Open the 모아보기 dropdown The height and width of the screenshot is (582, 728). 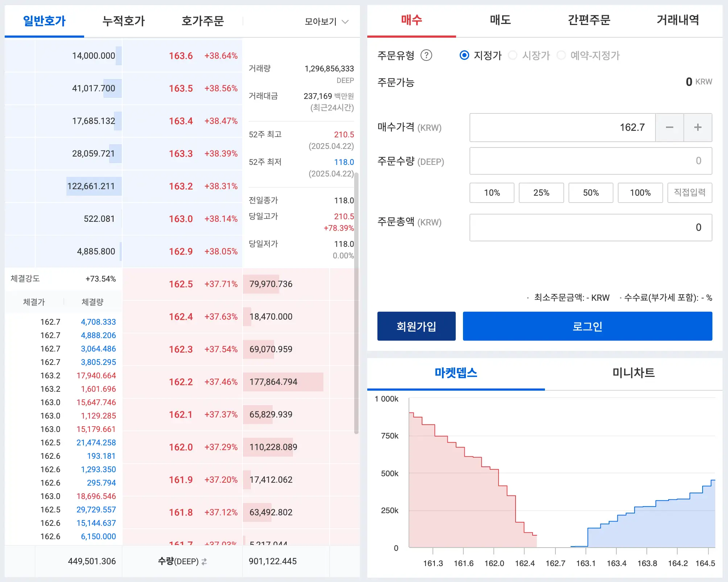pos(325,21)
